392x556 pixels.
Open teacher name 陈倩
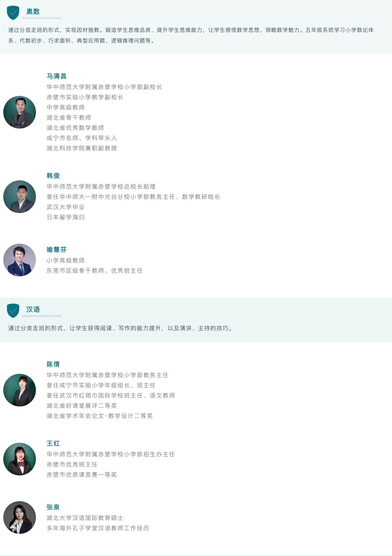coord(53,364)
